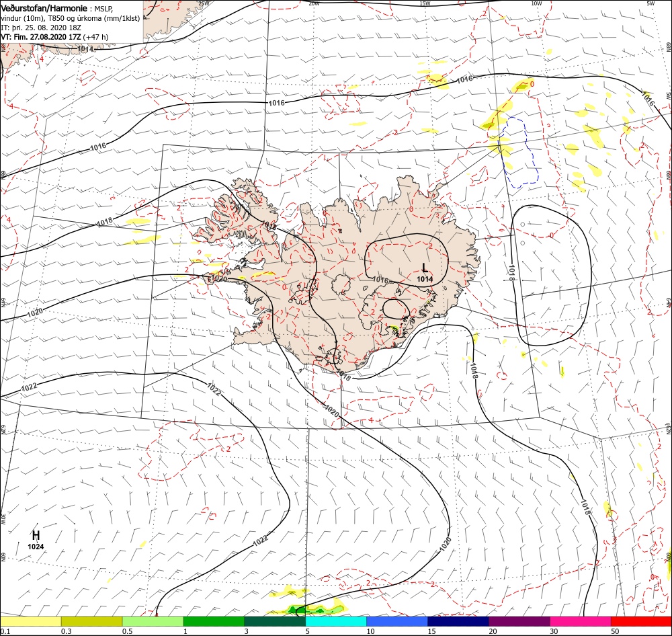Image resolution: width=672 pixels, height=636 pixels.
Task: Select the cyan 5 mm legend swatch
Action: 336,621
